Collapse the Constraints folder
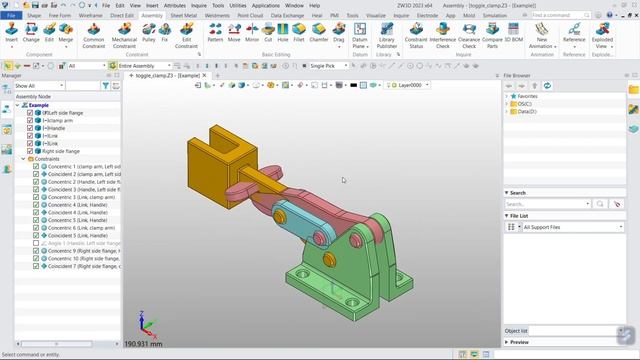This screenshot has height=360, width=640. point(23,159)
